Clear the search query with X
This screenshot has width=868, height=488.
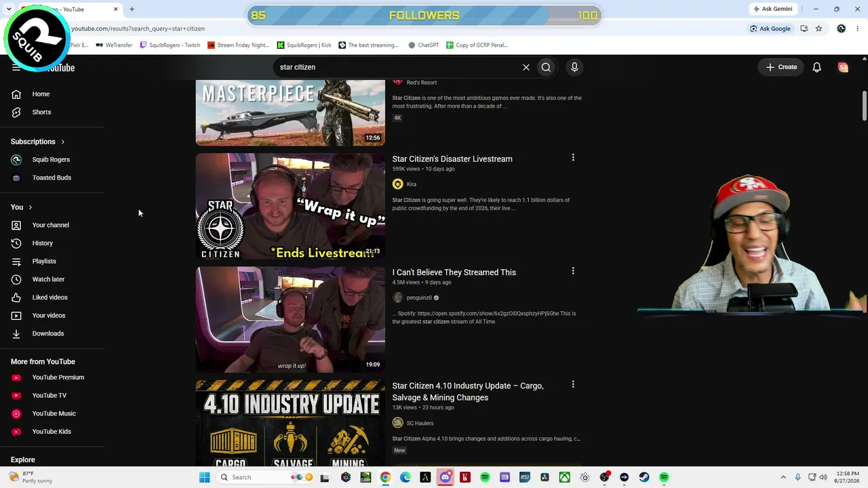[x=526, y=67]
